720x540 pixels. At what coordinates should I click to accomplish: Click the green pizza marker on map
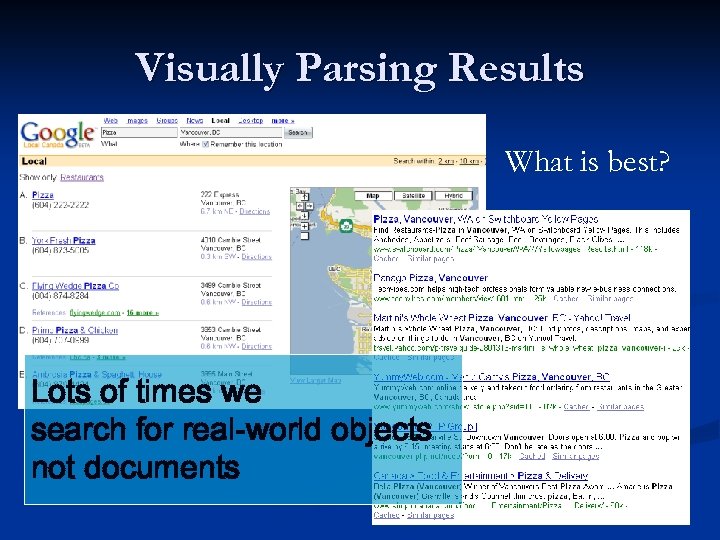tap(346, 225)
